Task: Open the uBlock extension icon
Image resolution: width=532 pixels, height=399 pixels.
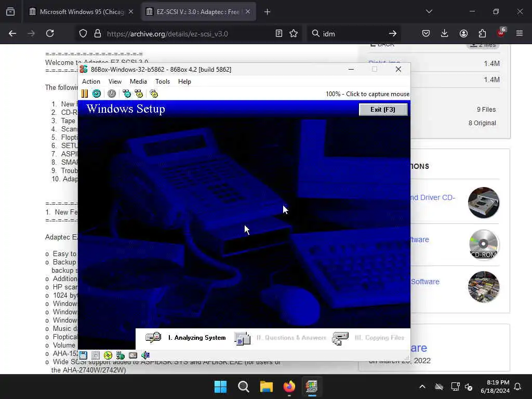Action: (x=501, y=33)
